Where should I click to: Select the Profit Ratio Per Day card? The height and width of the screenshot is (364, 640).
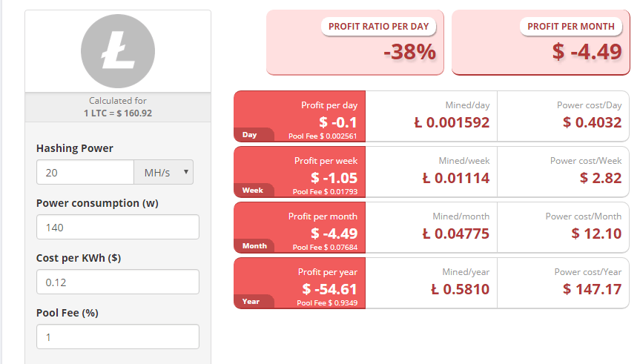click(355, 42)
